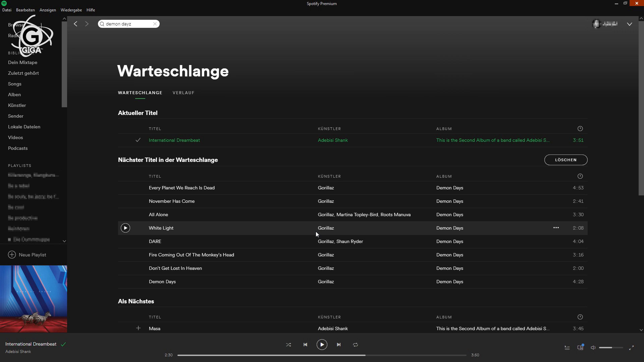Open Dein Mixtape in the sidebar

click(x=22, y=62)
